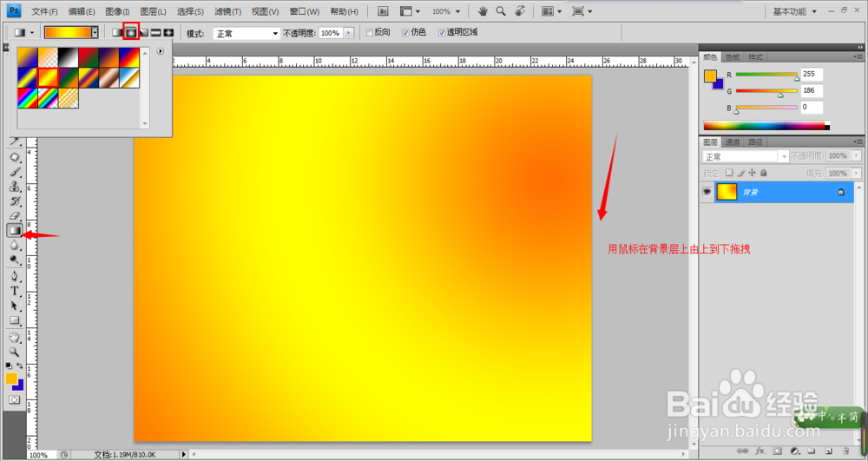This screenshot has height=461, width=868.
Task: Click Zoom tool icon in top bar
Action: click(x=501, y=11)
